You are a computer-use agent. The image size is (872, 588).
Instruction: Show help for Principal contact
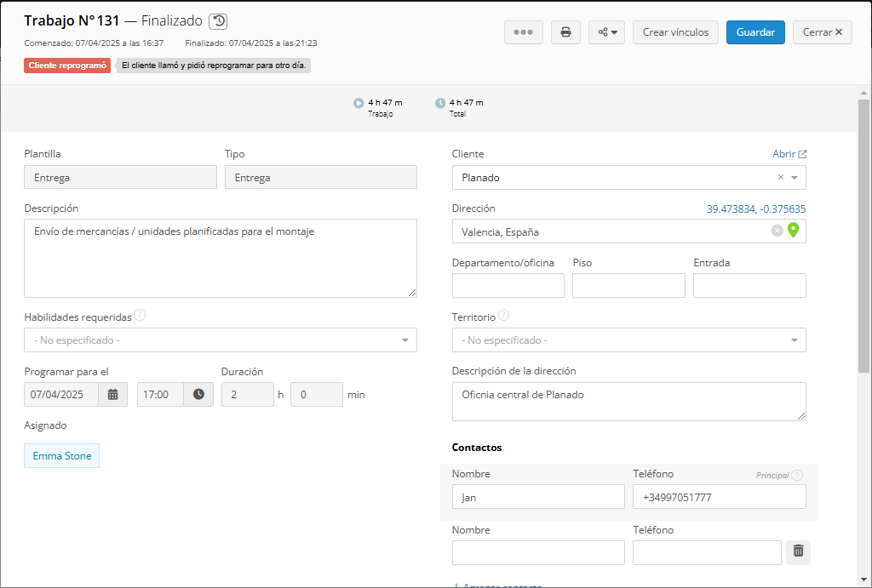797,475
